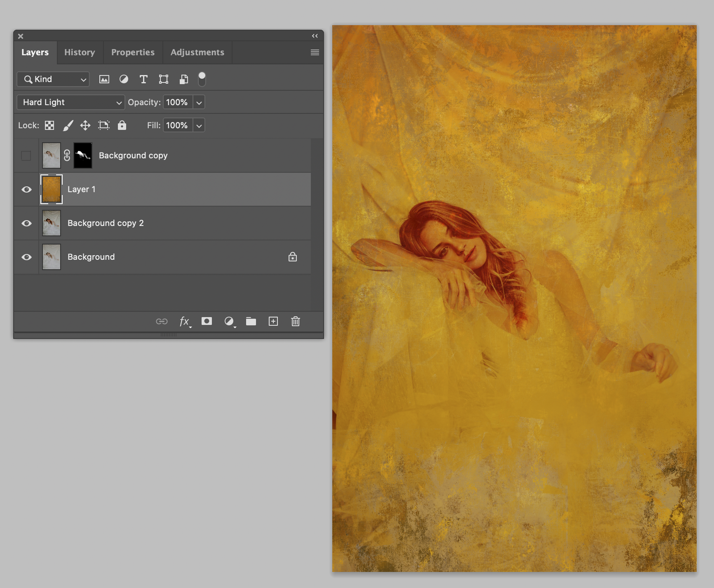Expand the Opacity slider dropdown arrow

click(199, 102)
